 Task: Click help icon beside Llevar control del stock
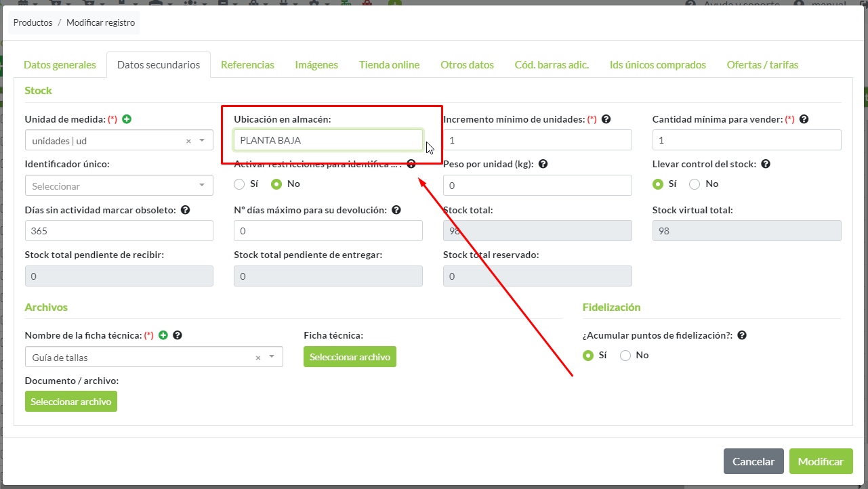(765, 164)
